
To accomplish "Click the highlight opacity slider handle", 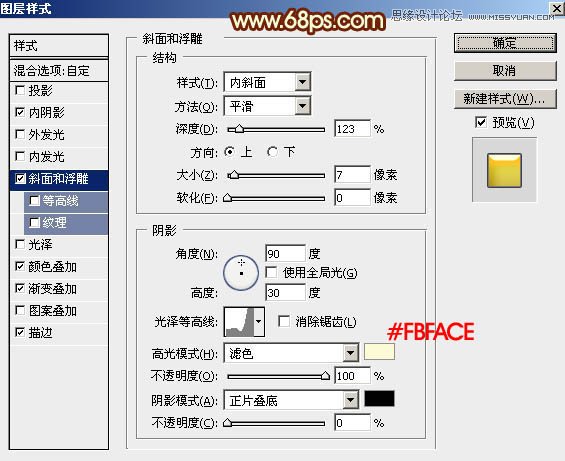I will [x=325, y=376].
